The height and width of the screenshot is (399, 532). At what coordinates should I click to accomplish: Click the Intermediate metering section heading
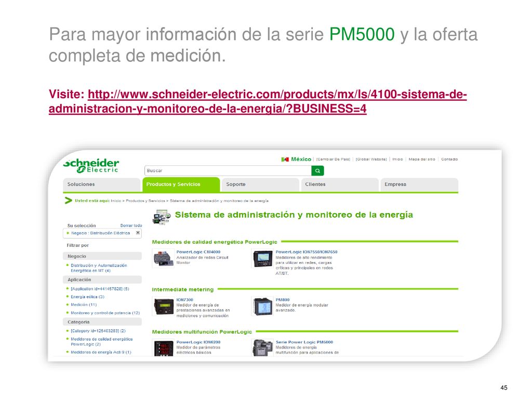182,289
